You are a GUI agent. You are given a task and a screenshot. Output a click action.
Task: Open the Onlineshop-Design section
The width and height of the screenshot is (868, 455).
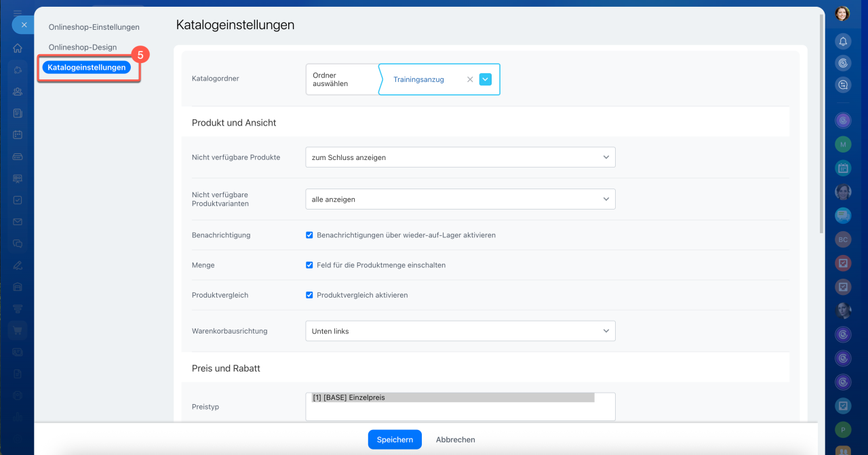(x=83, y=47)
